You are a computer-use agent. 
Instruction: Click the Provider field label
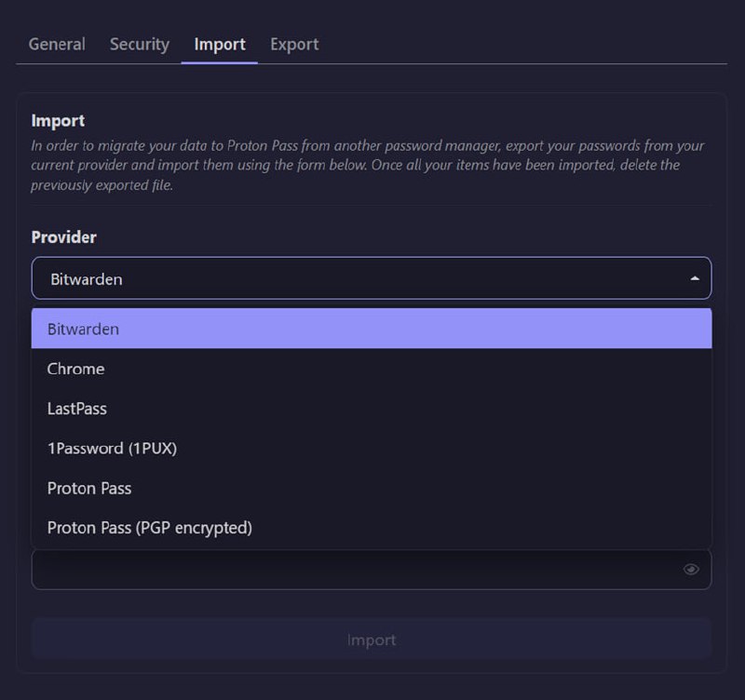point(64,237)
